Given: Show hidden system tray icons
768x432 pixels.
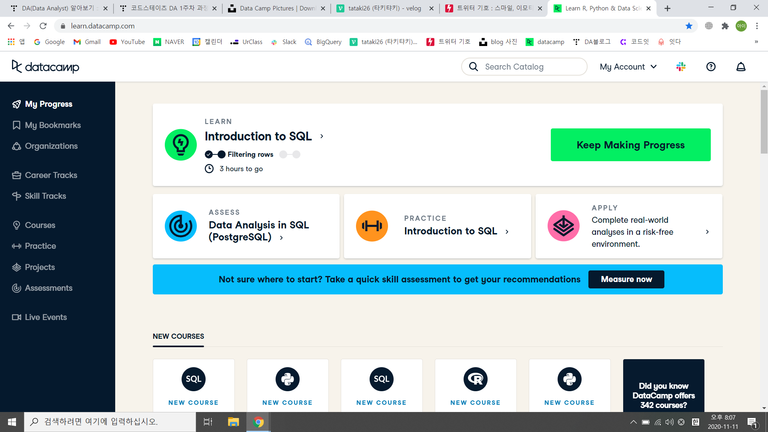Looking at the screenshot, I should [x=633, y=422].
